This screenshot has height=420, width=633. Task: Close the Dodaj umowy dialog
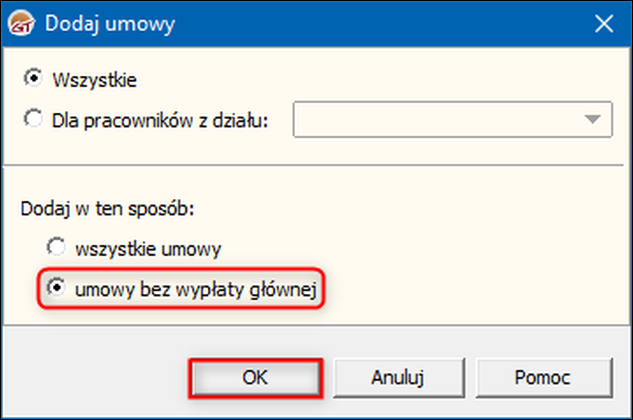(602, 21)
